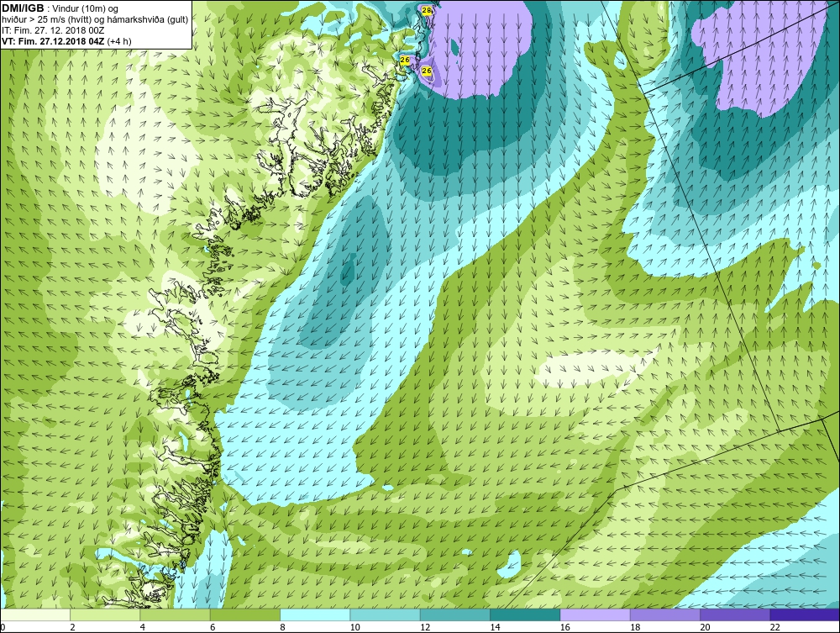This screenshot has width=840, height=633.
Task: Click the "Vindur (10m) og" header text
Action: coord(83,9)
